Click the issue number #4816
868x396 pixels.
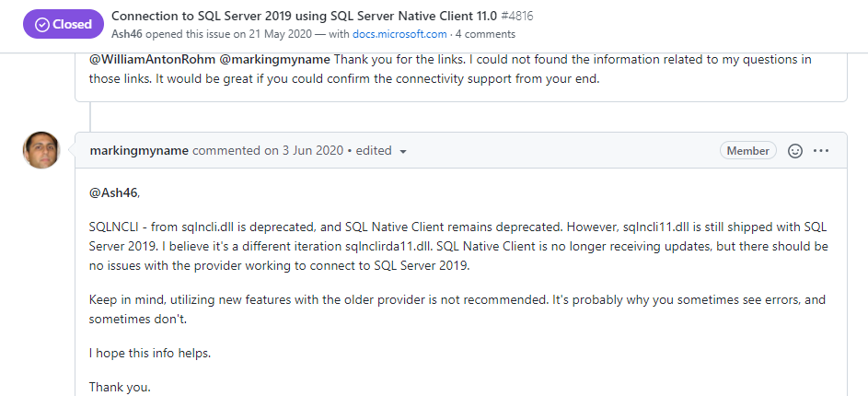pyautogui.click(x=517, y=16)
